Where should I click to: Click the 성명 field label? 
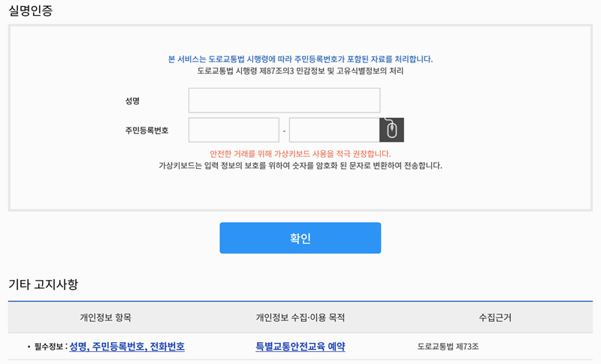132,101
